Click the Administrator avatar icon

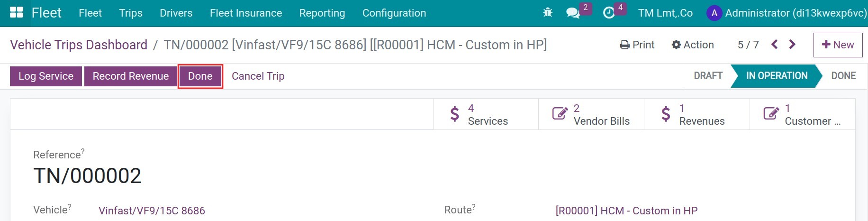click(x=714, y=13)
